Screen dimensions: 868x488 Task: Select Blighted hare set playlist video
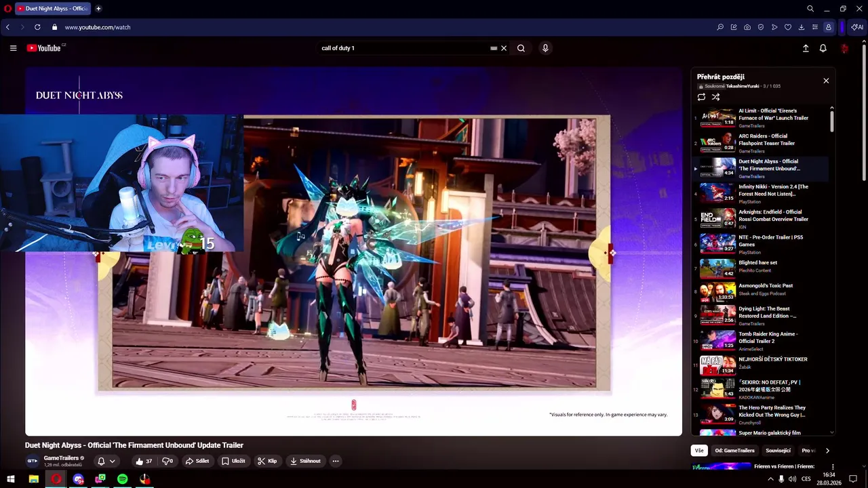coord(759,268)
